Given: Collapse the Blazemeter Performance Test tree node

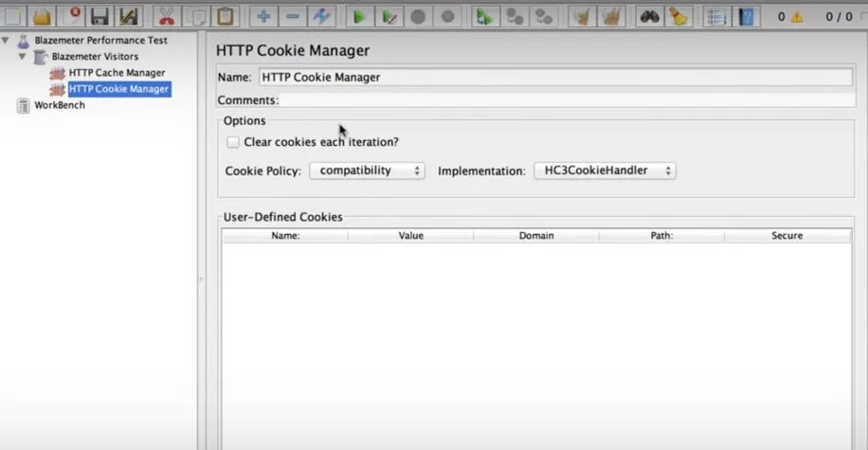Looking at the screenshot, I should [x=6, y=41].
